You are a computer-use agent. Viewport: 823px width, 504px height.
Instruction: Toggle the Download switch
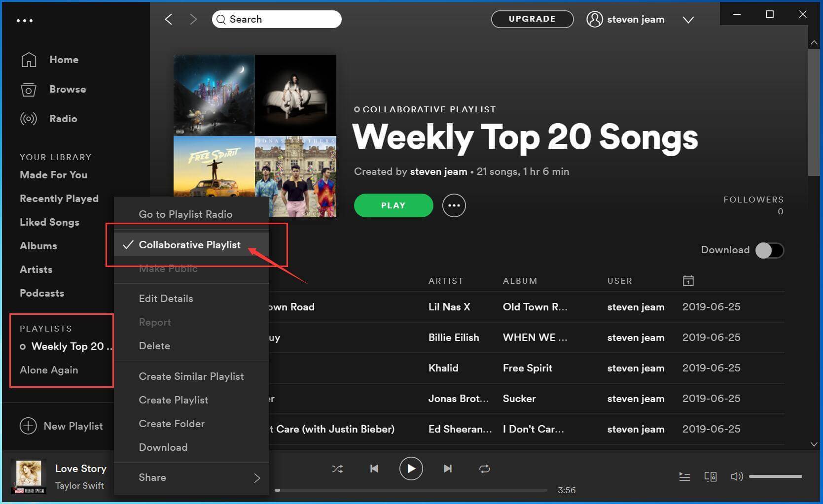[x=770, y=250]
